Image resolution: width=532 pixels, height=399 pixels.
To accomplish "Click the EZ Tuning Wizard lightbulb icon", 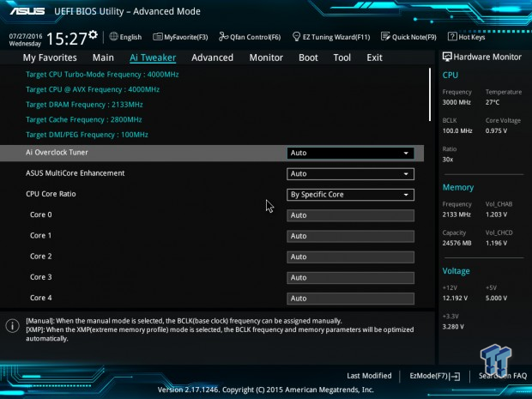I will [x=296, y=37].
